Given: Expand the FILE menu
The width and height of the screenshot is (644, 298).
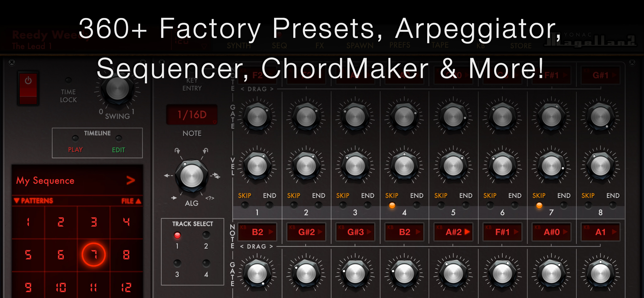Looking at the screenshot, I should (x=131, y=201).
